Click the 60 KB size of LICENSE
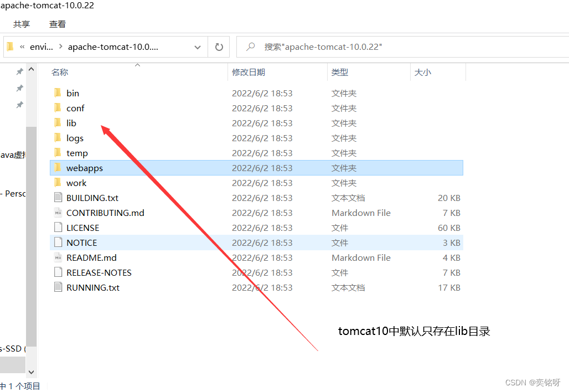Viewport: 569px width, 392px height. pos(449,228)
